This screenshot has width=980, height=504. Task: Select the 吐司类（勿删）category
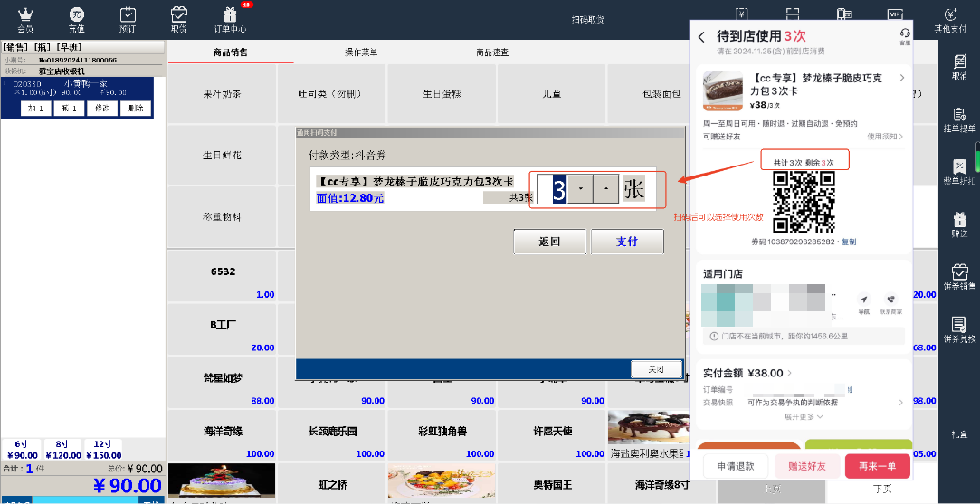[x=331, y=94]
